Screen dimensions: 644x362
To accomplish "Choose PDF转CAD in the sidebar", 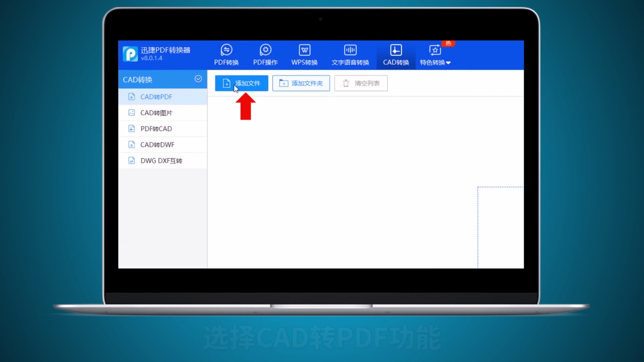I will (163, 129).
